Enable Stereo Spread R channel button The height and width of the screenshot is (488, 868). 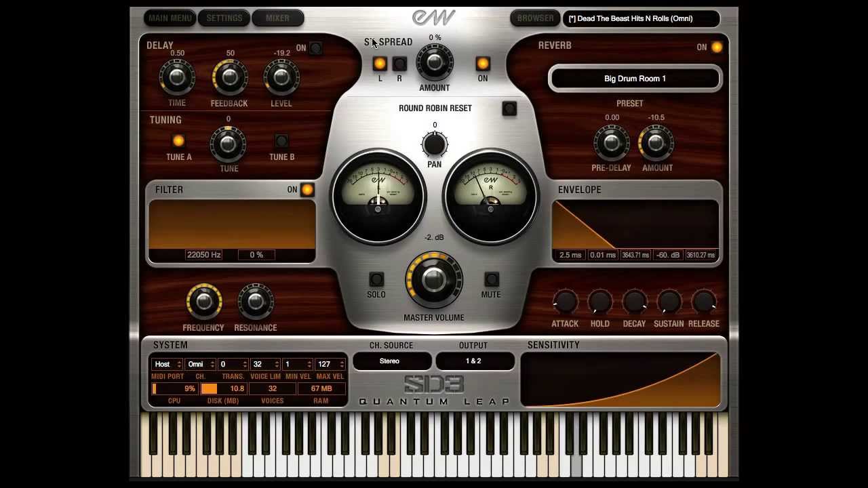399,64
